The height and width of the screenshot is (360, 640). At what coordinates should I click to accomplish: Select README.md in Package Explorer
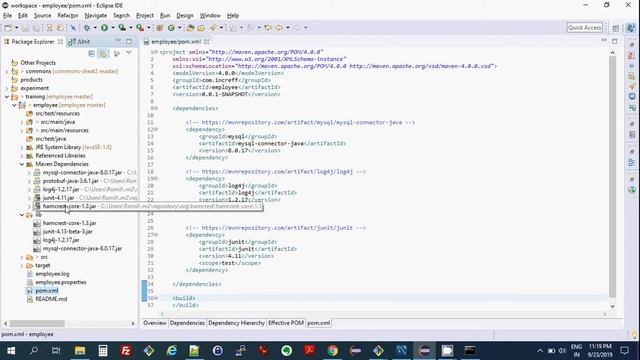[51, 299]
